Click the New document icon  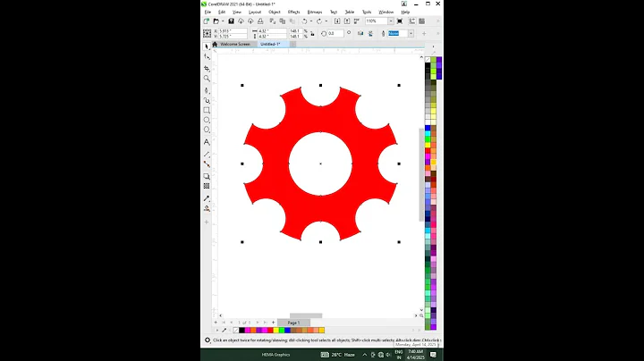207,21
